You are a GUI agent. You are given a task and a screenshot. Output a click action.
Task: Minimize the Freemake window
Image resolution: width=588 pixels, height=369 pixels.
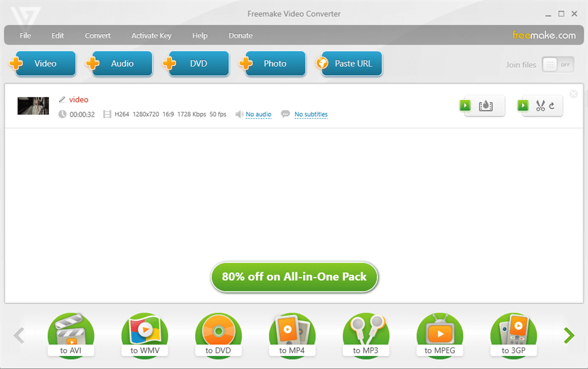click(548, 14)
